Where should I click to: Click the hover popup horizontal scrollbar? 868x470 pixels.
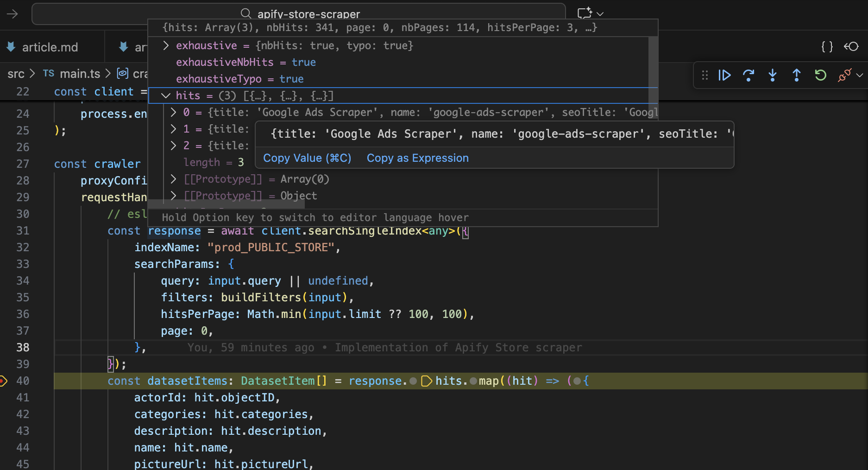click(226, 204)
